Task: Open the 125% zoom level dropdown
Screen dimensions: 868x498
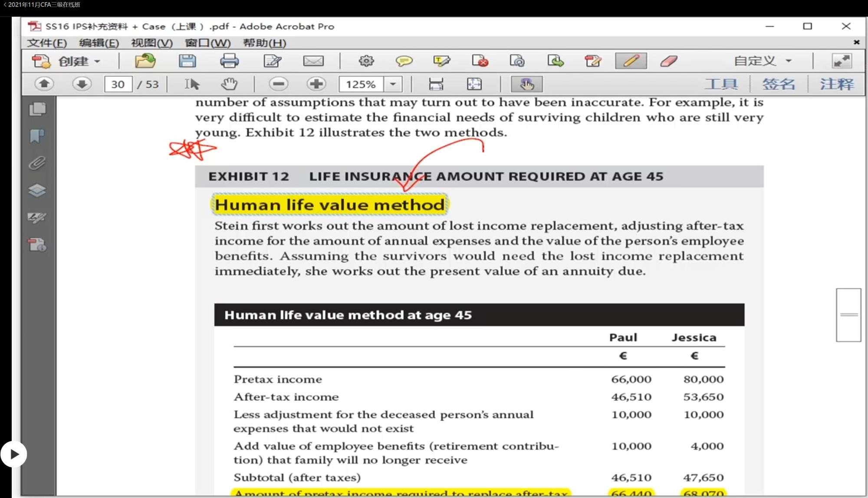Action: pyautogui.click(x=393, y=84)
